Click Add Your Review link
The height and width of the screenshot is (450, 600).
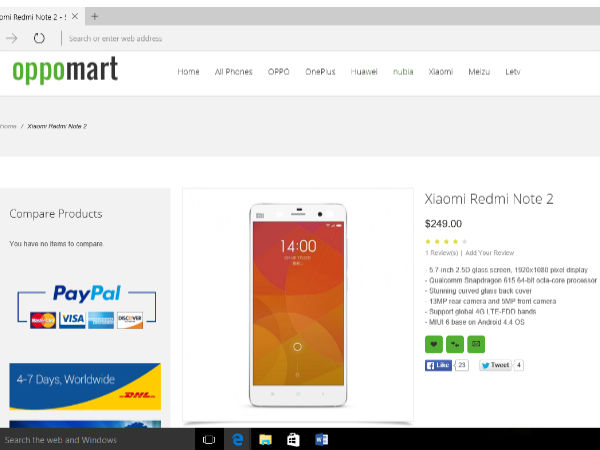pyautogui.click(x=489, y=253)
